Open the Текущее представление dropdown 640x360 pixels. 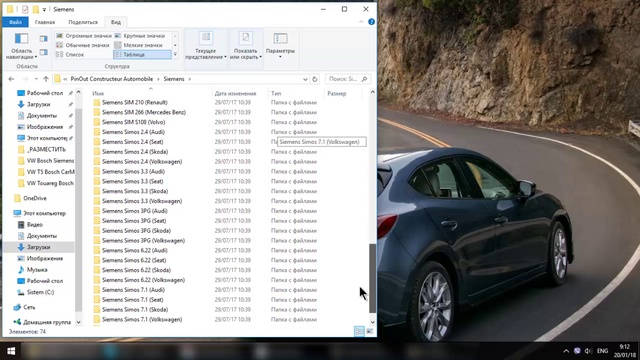click(206, 46)
